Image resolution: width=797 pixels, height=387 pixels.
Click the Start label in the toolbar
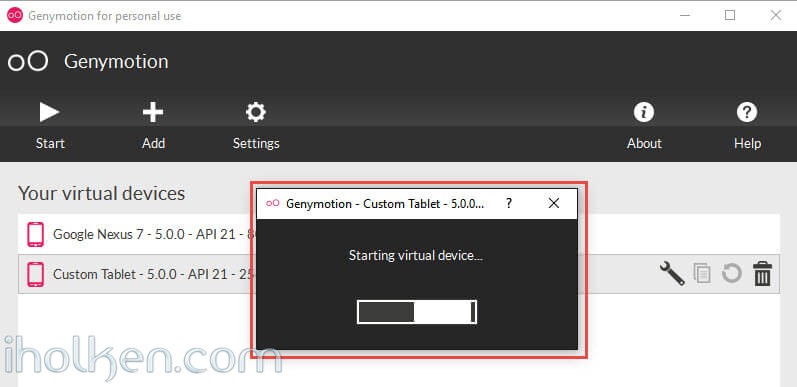(x=50, y=143)
